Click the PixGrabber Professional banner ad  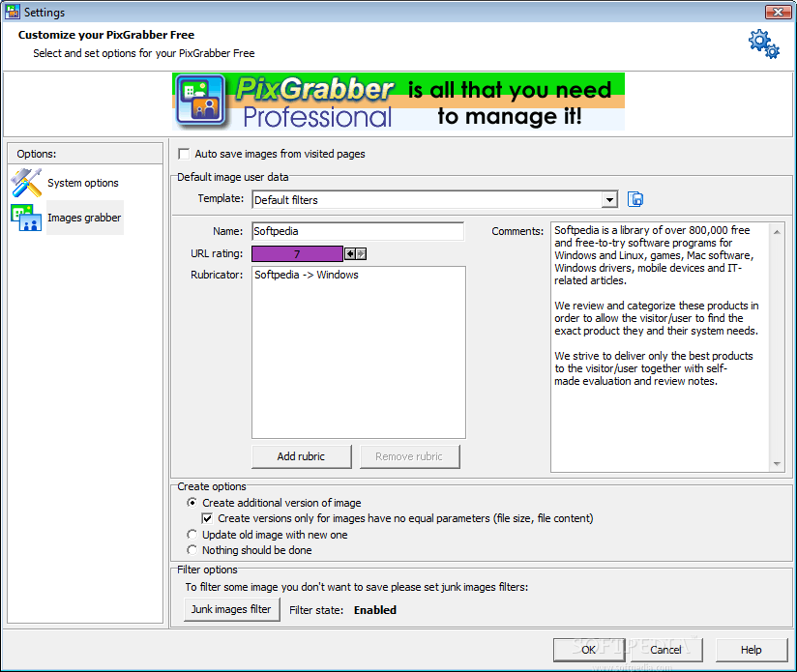(x=398, y=102)
